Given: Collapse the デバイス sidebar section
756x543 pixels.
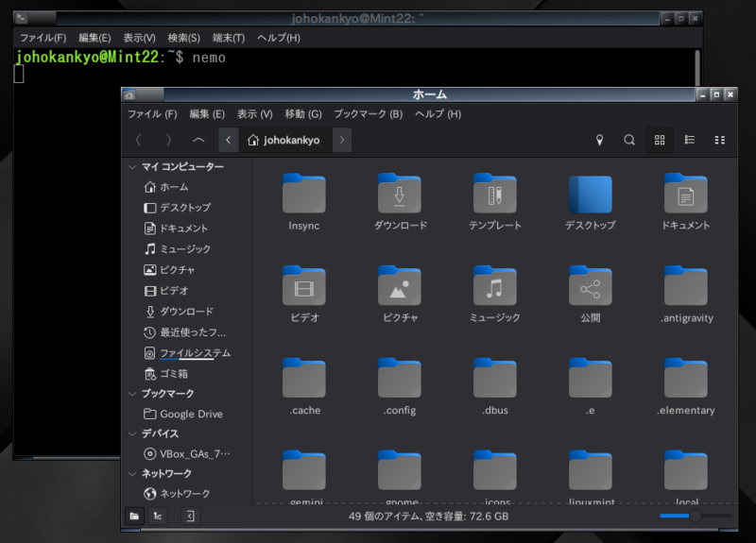Looking at the screenshot, I should click(x=132, y=433).
